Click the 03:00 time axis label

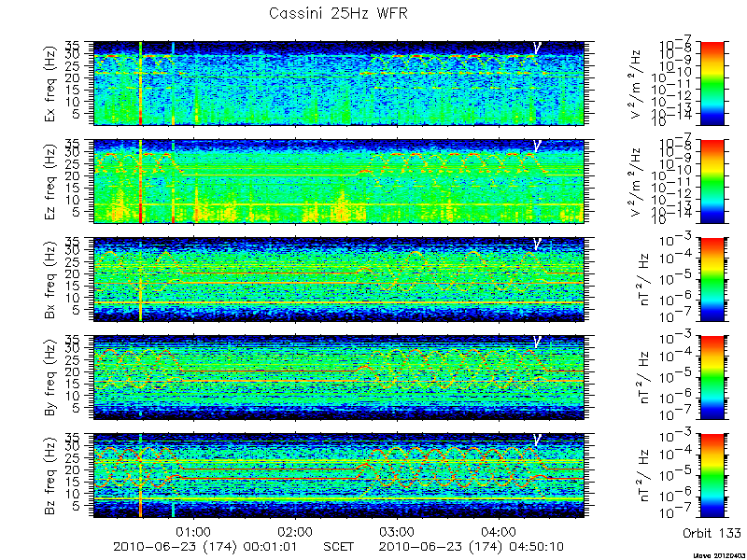click(397, 531)
